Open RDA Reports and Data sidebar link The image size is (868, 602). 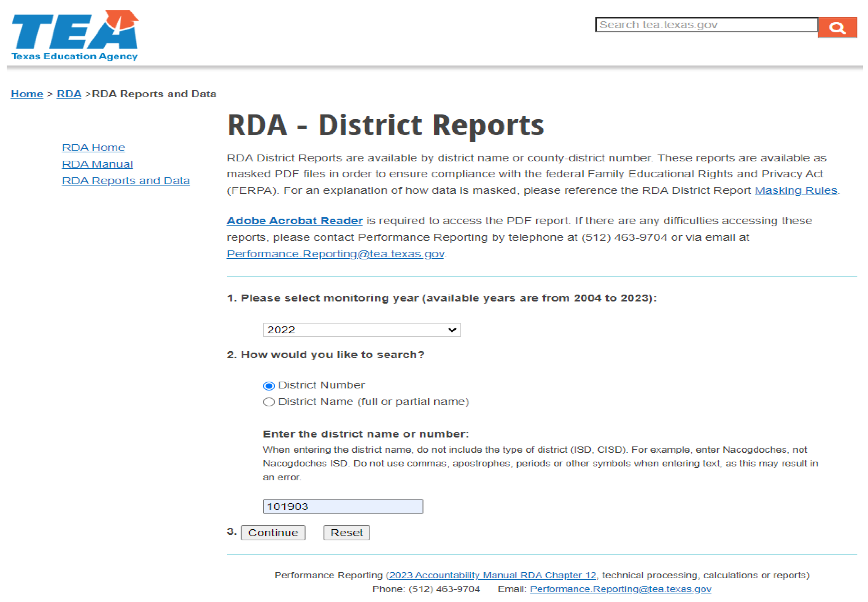[126, 181]
